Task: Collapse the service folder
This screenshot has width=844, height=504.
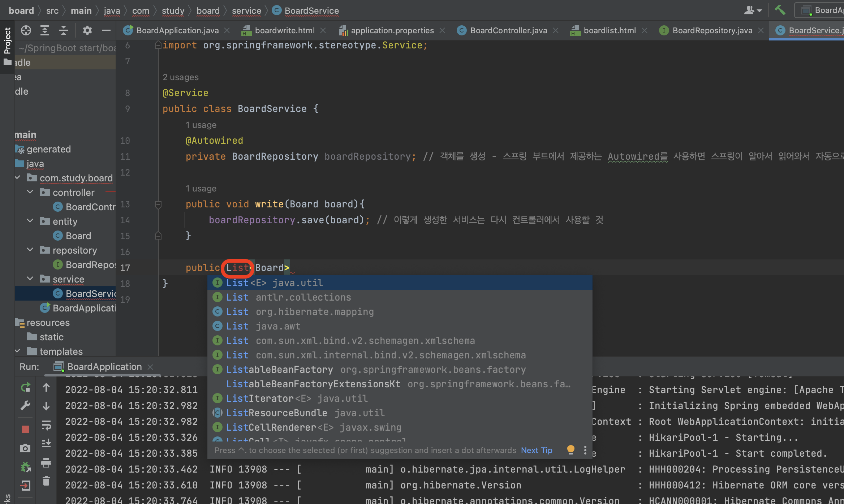Action: [30, 279]
